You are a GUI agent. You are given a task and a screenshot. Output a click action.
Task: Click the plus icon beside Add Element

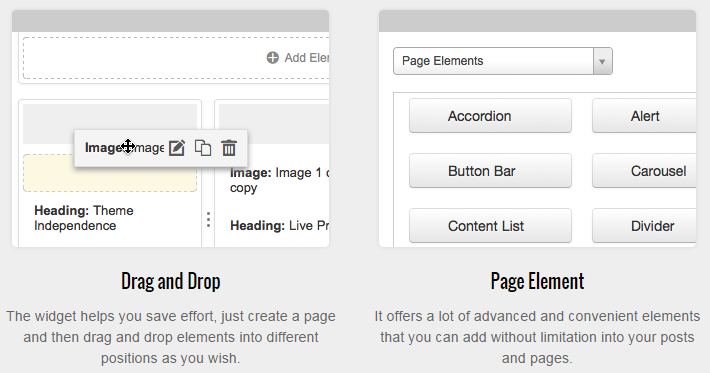273,58
